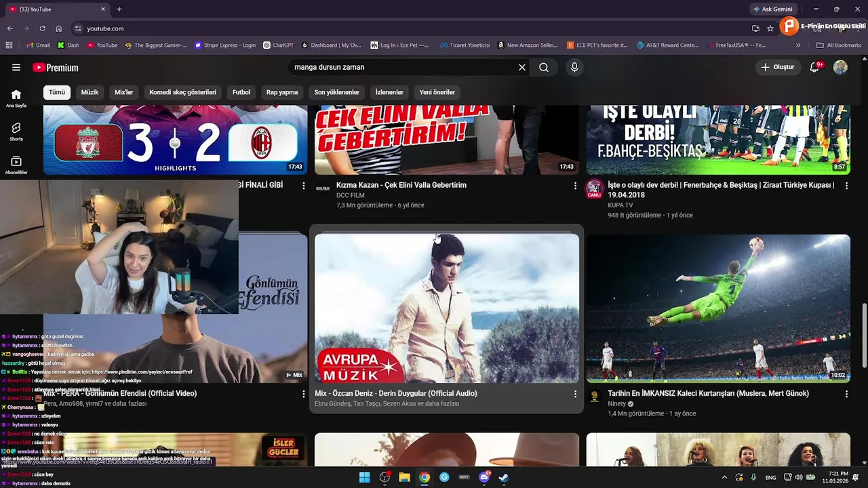Click the youtube.com address bar
868x488 pixels.
tap(407, 28)
